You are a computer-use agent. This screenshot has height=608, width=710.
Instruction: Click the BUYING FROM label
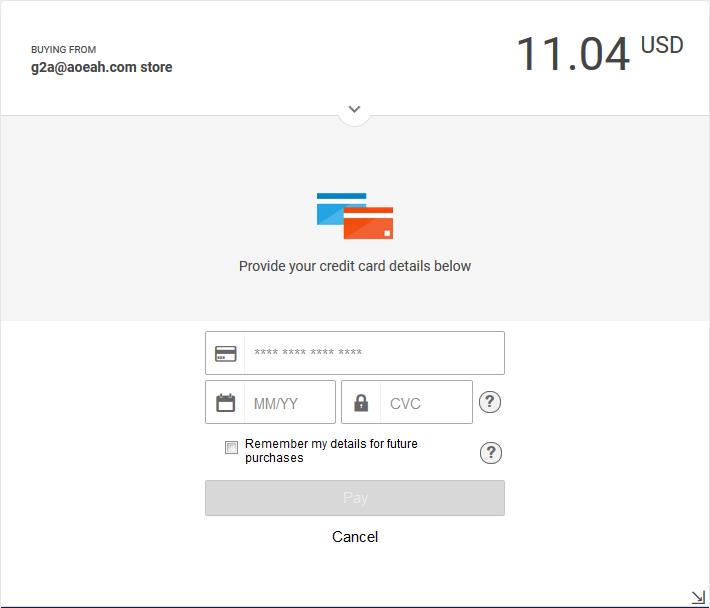[63, 49]
